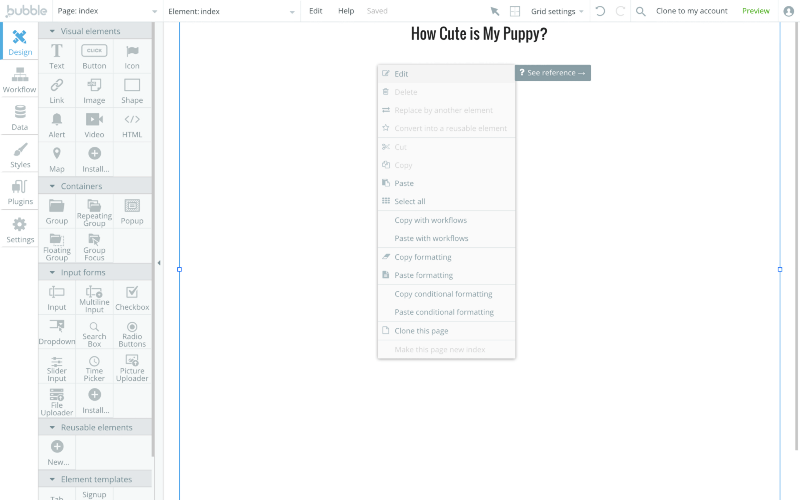Viewport: 800px width, 500px height.
Task: Choose Paste with workflows
Action: click(x=446, y=238)
